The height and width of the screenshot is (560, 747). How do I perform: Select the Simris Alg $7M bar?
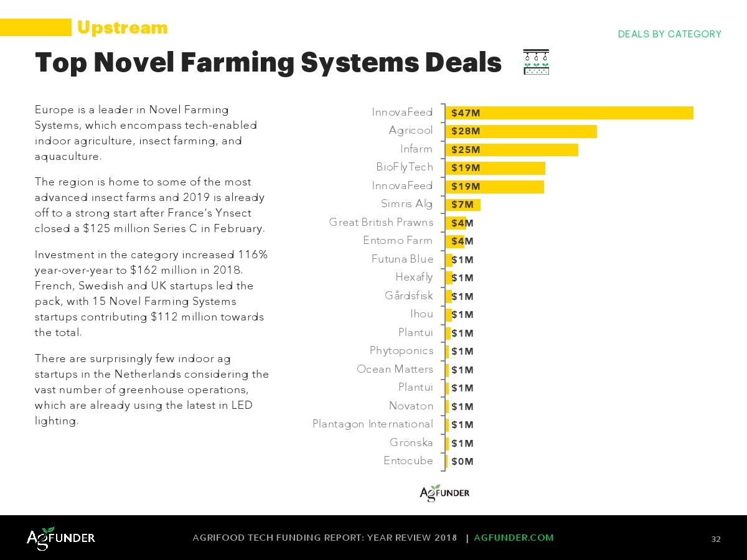click(x=463, y=205)
